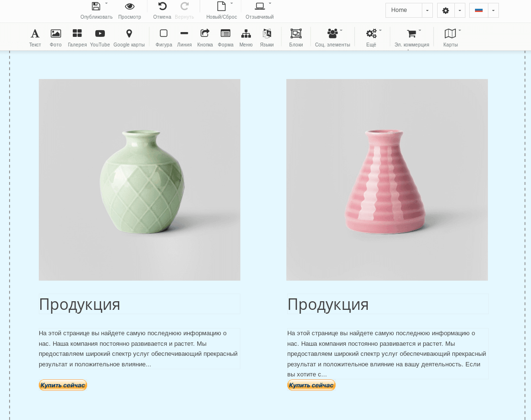The image size is (531, 420).
Task: Click the Redo (Вернуть) arrow
Action: pyautogui.click(x=184, y=6)
